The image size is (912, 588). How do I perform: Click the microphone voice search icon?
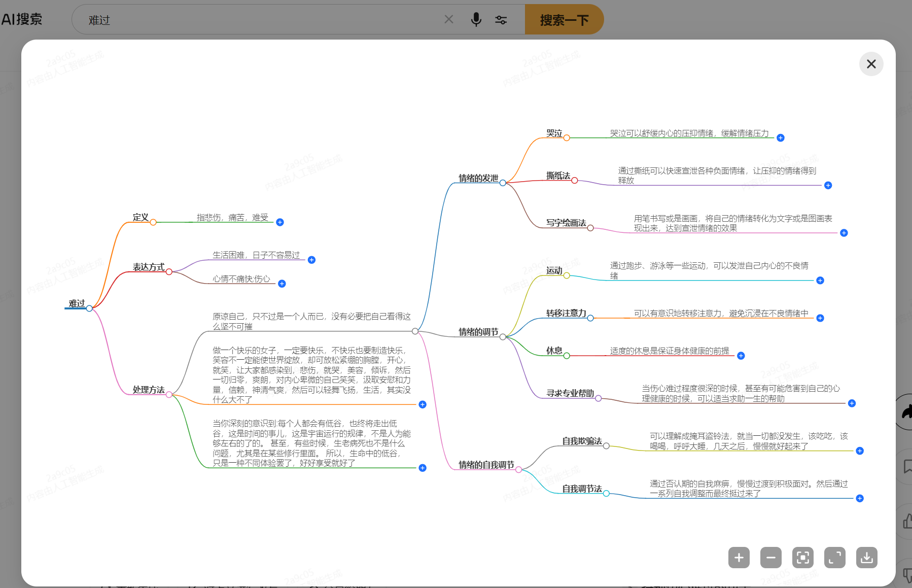(476, 20)
